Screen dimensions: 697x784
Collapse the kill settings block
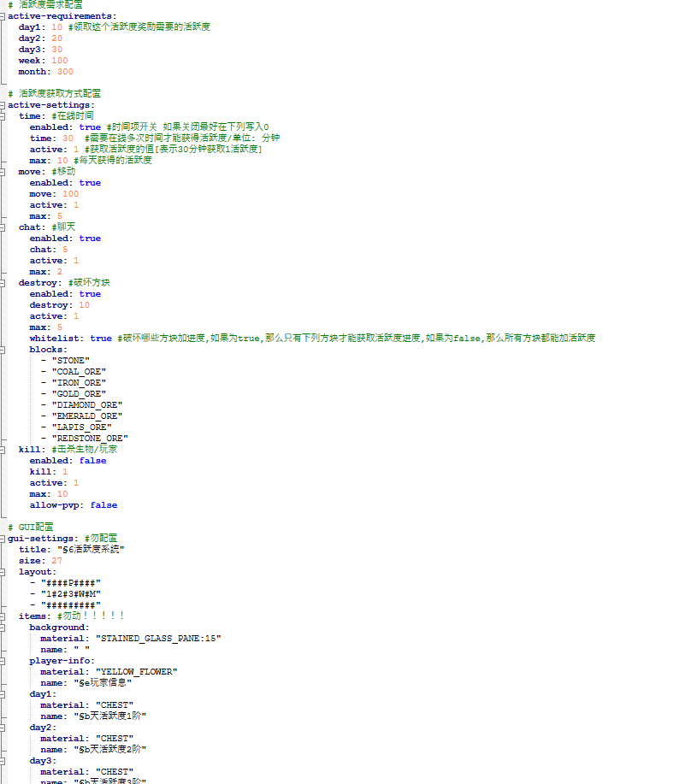[x=3, y=450]
